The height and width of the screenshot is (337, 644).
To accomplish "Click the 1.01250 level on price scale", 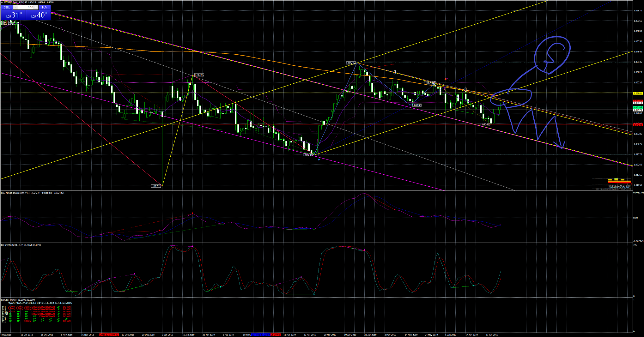I will (638, 185).
